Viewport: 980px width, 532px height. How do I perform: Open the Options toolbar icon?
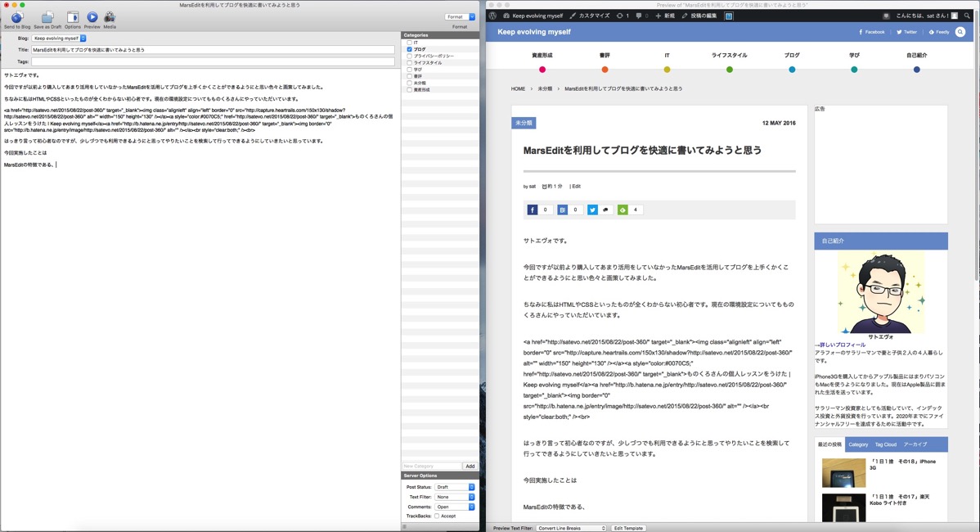pyautogui.click(x=73, y=17)
